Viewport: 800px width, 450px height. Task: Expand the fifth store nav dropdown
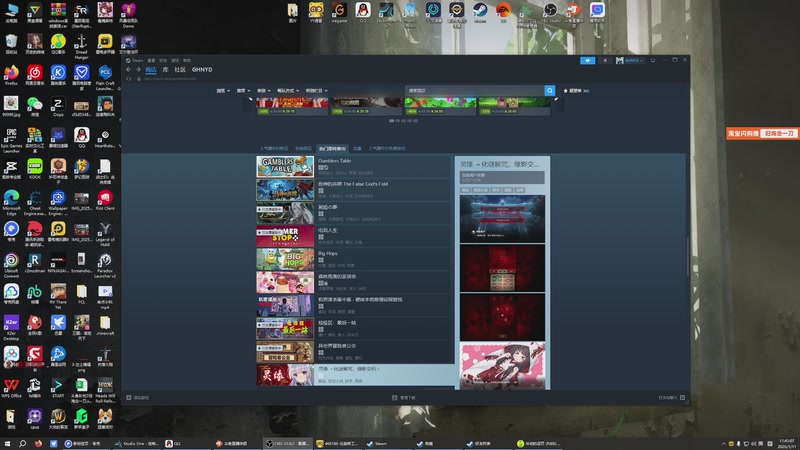click(x=316, y=90)
